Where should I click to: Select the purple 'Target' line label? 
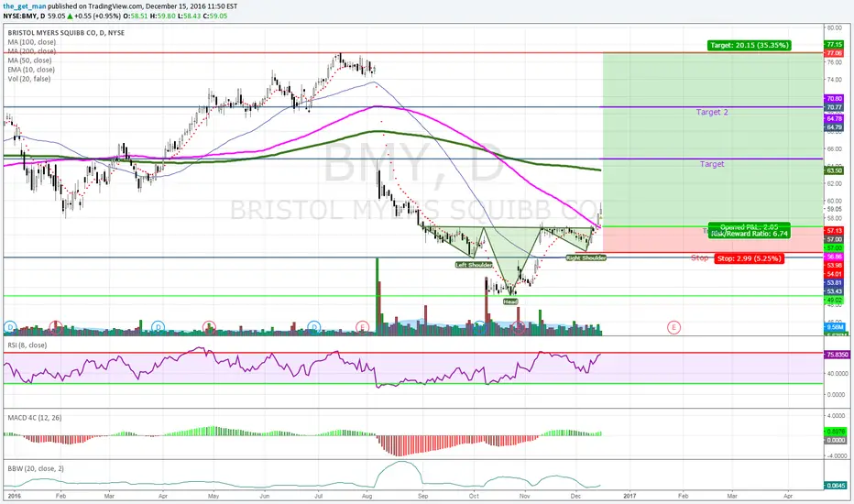712,163
